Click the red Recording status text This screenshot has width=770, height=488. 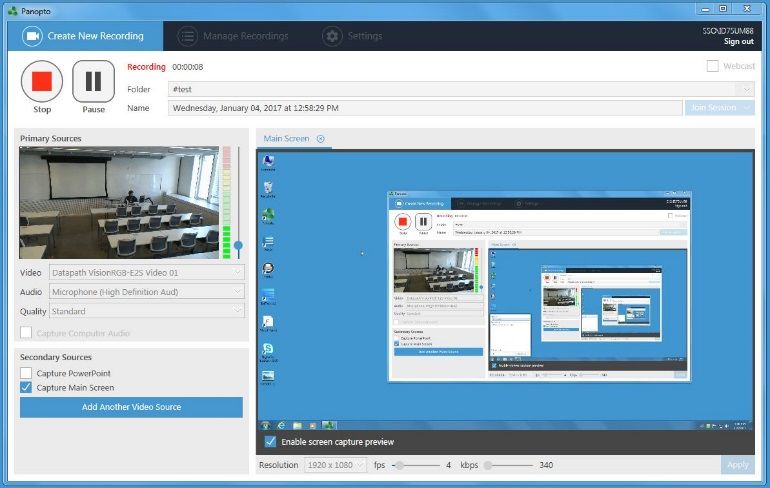click(x=146, y=67)
